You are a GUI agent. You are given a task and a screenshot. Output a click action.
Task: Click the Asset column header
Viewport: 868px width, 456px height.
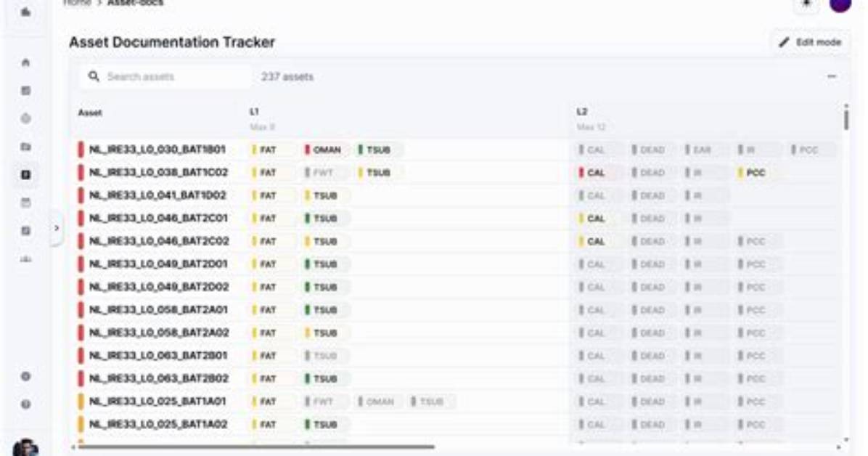coord(90,113)
